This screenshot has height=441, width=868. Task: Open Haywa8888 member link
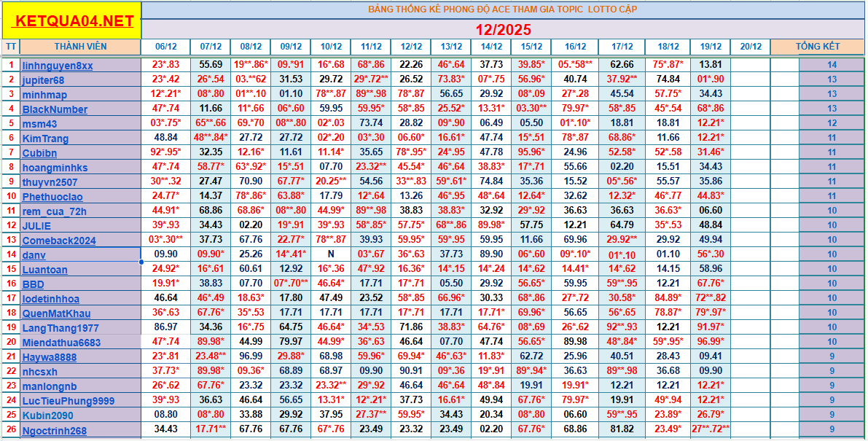[x=50, y=357]
